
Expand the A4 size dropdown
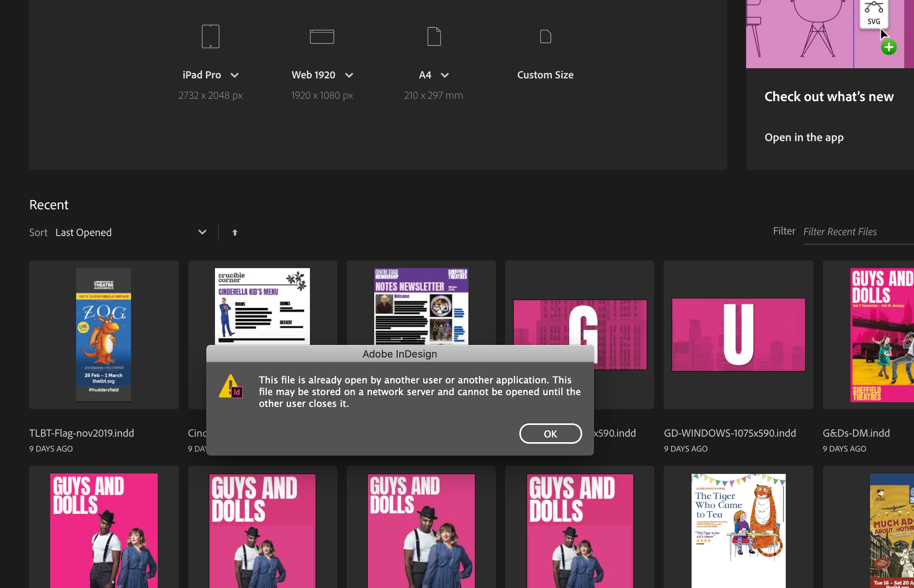pos(444,75)
